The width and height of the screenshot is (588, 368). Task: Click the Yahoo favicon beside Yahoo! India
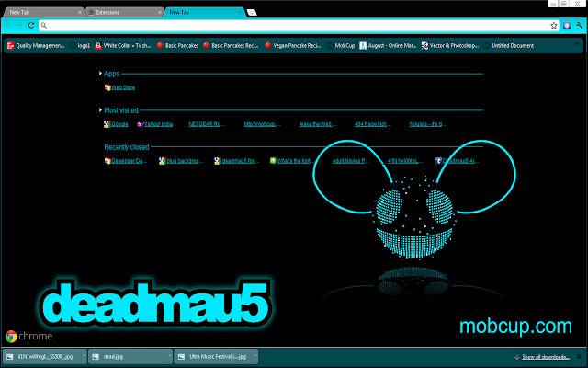[x=141, y=124]
